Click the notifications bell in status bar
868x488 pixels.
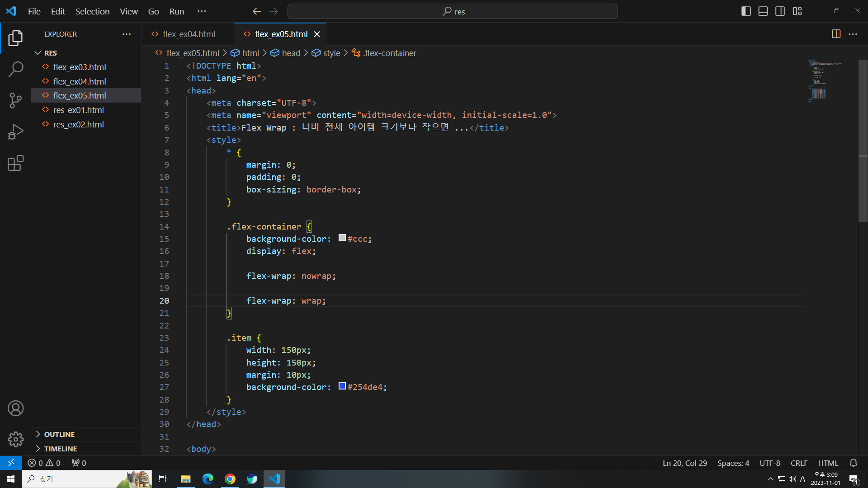click(x=853, y=463)
